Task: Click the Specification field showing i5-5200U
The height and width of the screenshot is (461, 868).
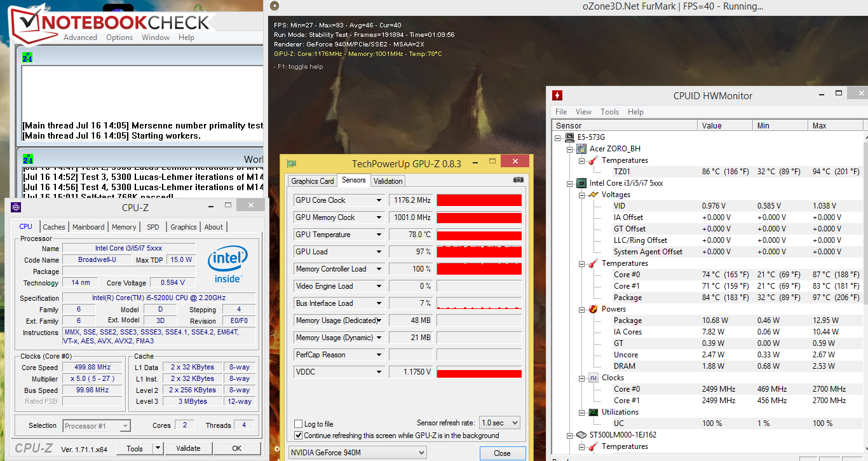Action: pyautogui.click(x=159, y=298)
